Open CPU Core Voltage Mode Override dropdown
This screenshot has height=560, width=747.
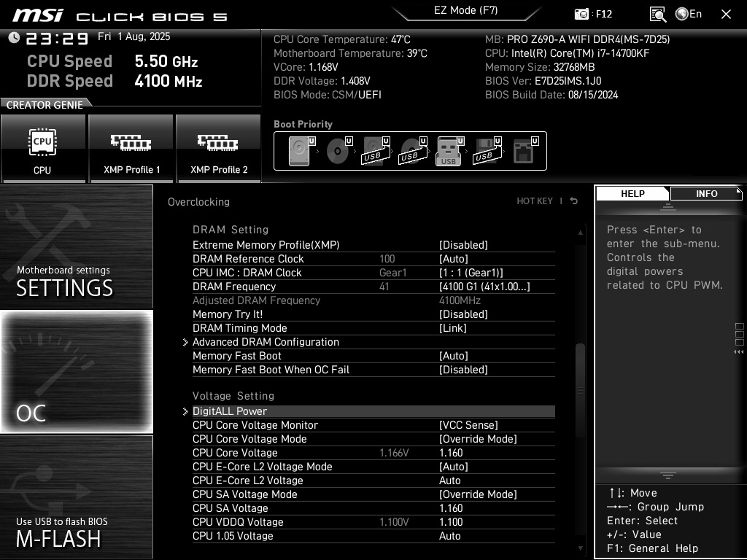477,438
